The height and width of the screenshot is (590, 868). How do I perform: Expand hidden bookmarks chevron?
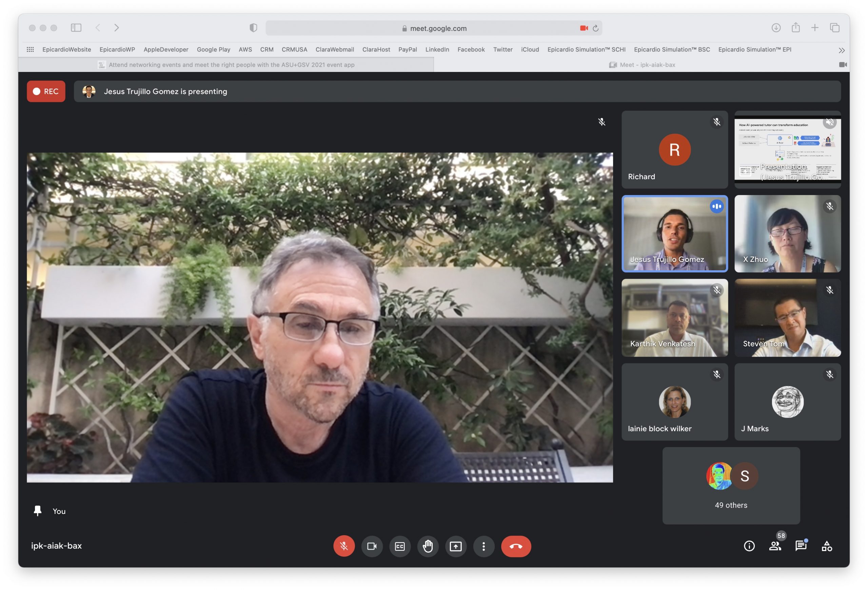[x=841, y=50]
